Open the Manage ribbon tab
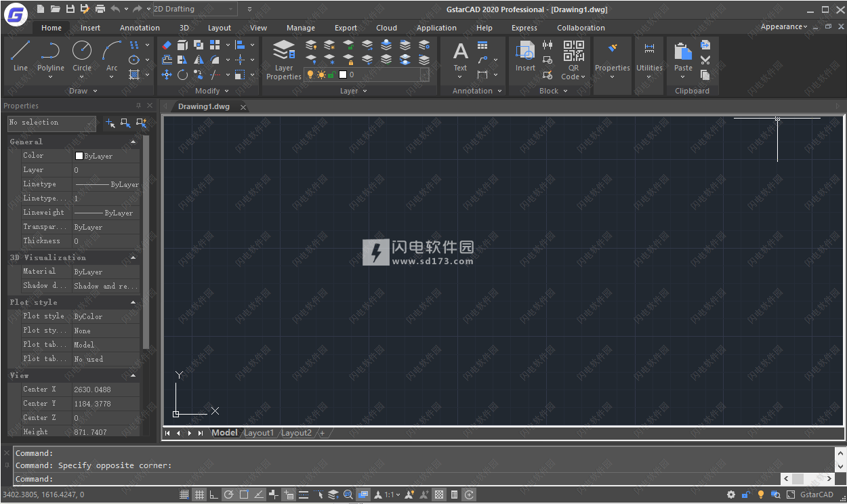 click(x=300, y=28)
